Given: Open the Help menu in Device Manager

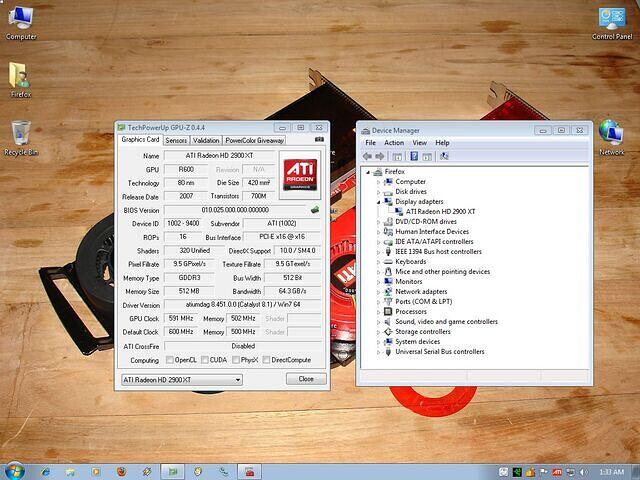Looking at the screenshot, I should pos(442,143).
